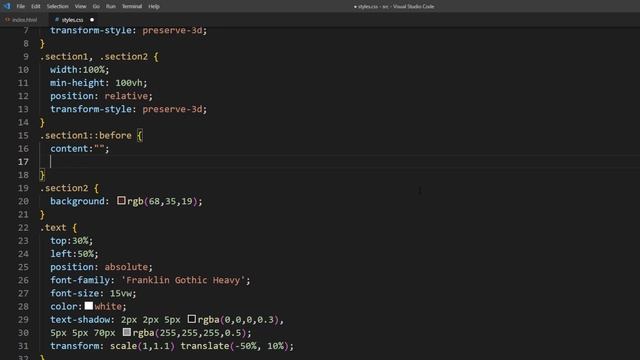
Task: Open the Help menu
Action: [x=154, y=7]
